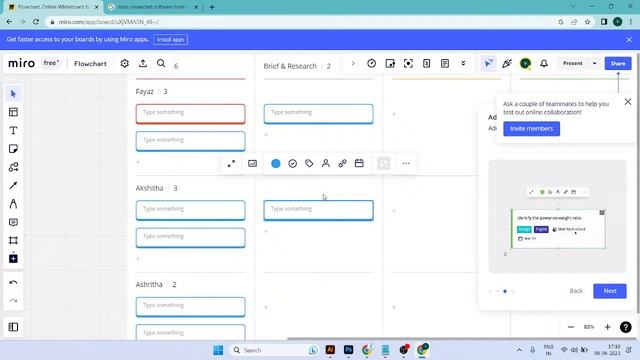Change card color blue swatch

point(276,163)
